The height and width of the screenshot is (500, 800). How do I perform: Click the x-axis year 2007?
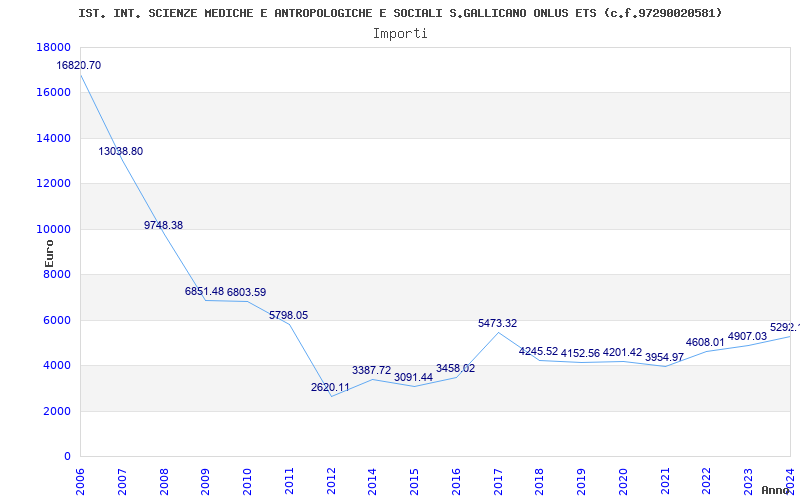(x=122, y=481)
